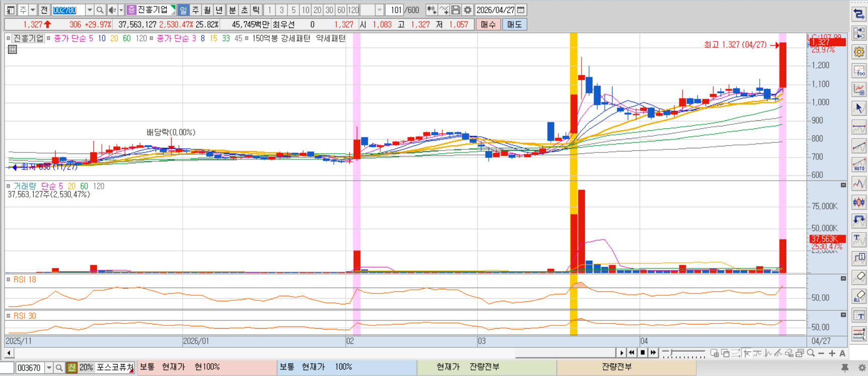This screenshot has height=376, width=868.
Task: Toggle daily 일 chart period
Action: tap(183, 10)
